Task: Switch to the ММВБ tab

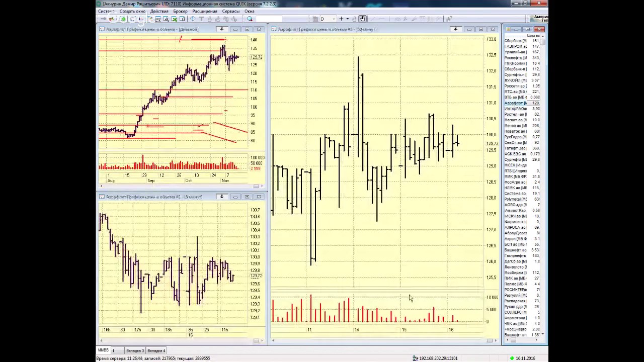Action: (103, 350)
